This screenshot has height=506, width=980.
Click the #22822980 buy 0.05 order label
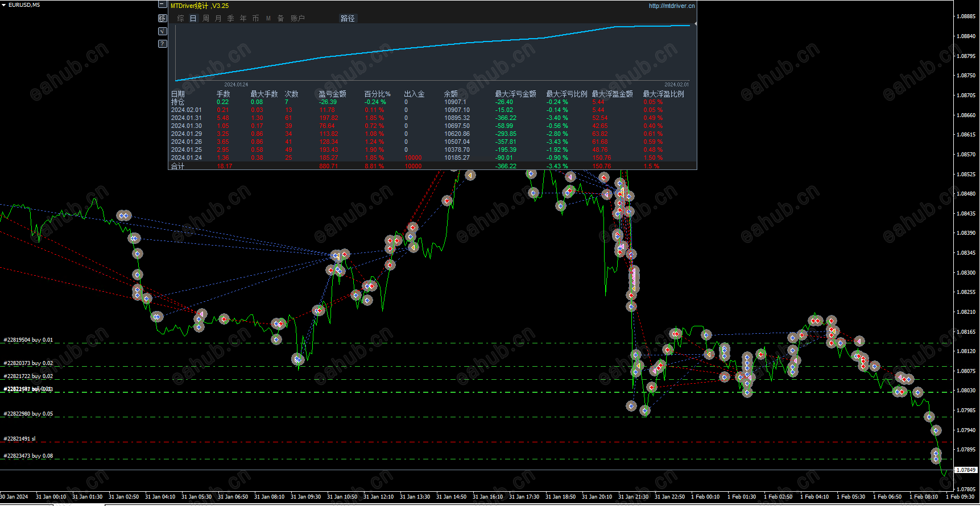tap(28, 414)
